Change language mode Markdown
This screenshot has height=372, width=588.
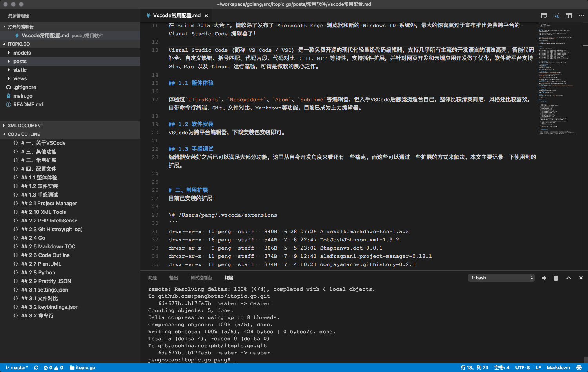coord(558,368)
